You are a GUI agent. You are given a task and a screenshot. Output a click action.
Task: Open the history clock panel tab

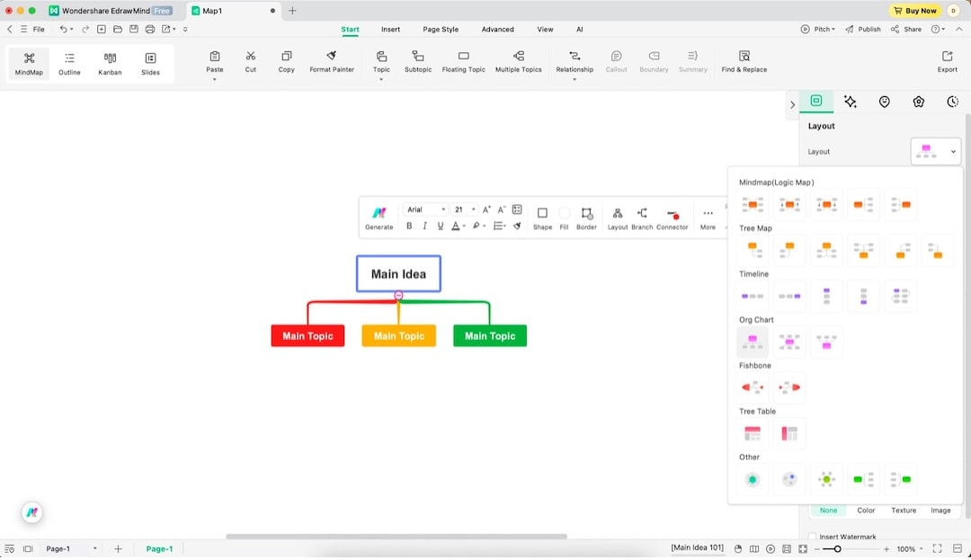[x=952, y=102]
